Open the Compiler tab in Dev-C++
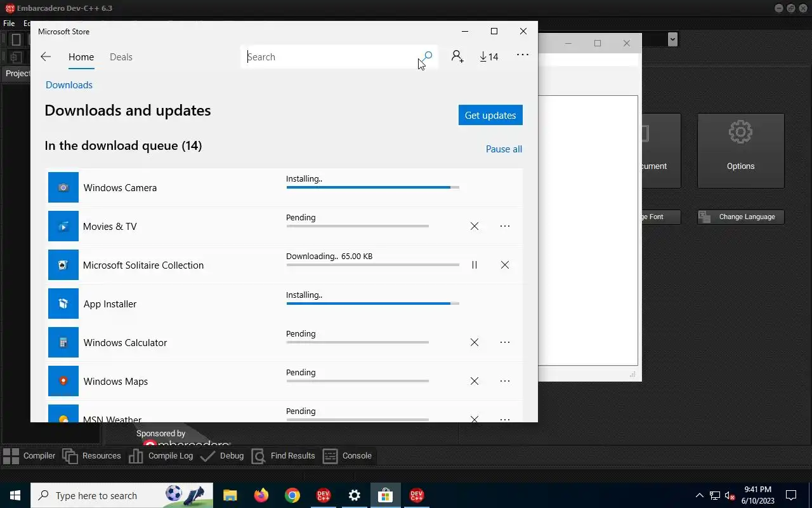Screen dimensions: 812x508 pyautogui.click(x=30, y=455)
